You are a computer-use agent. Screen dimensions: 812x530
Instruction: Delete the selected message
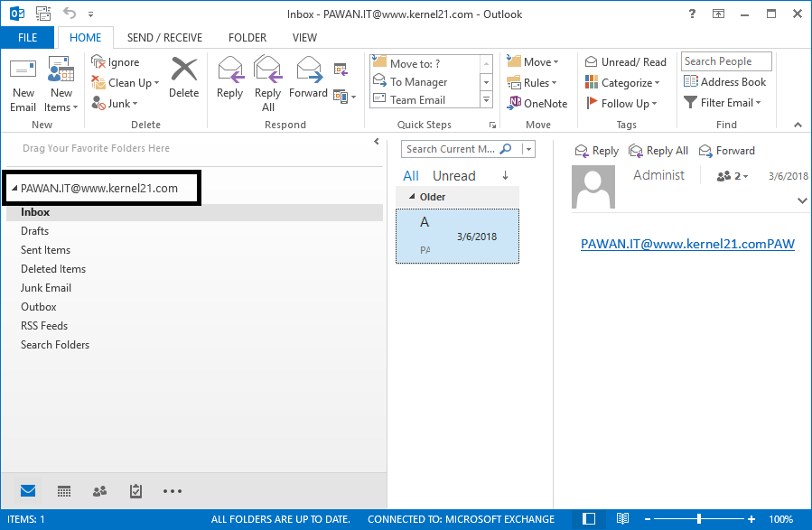click(184, 78)
